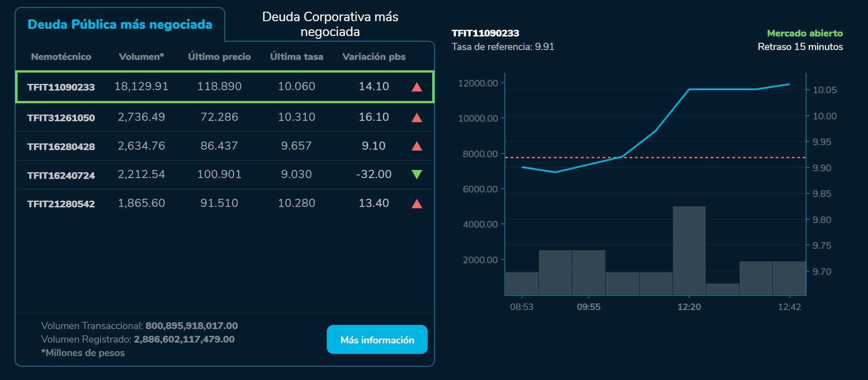Click the Último precio column header

point(219,57)
